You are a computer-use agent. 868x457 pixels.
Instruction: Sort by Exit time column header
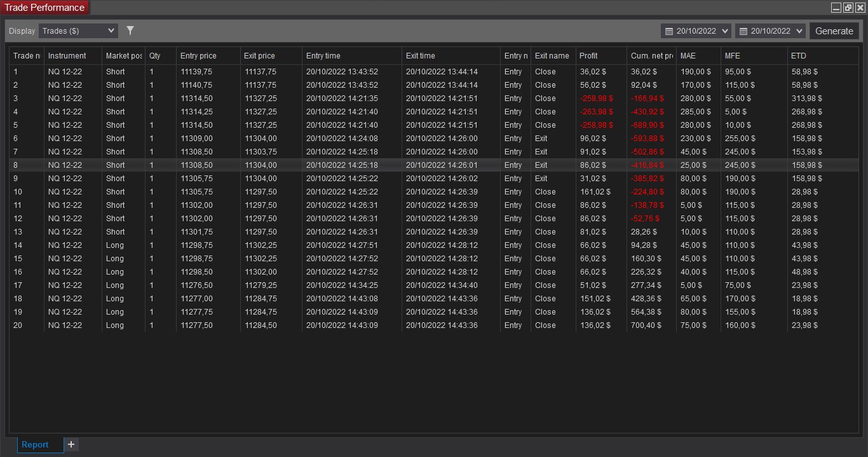click(x=451, y=56)
